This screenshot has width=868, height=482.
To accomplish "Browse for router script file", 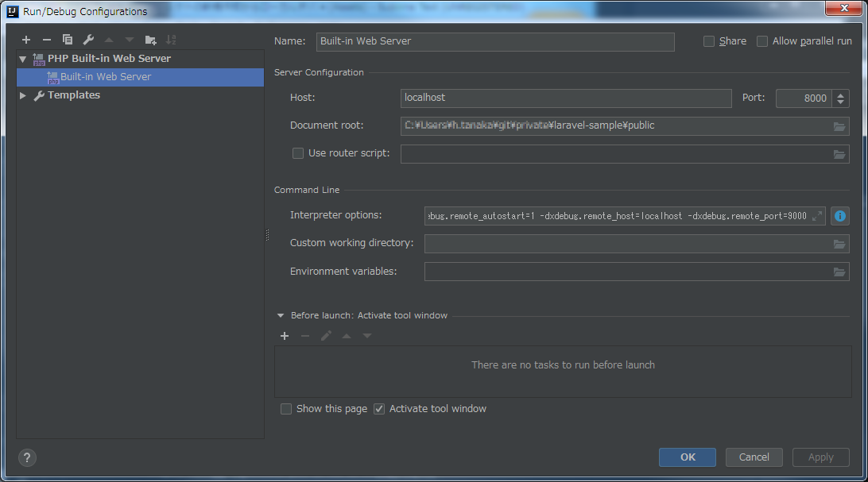I will coord(839,154).
